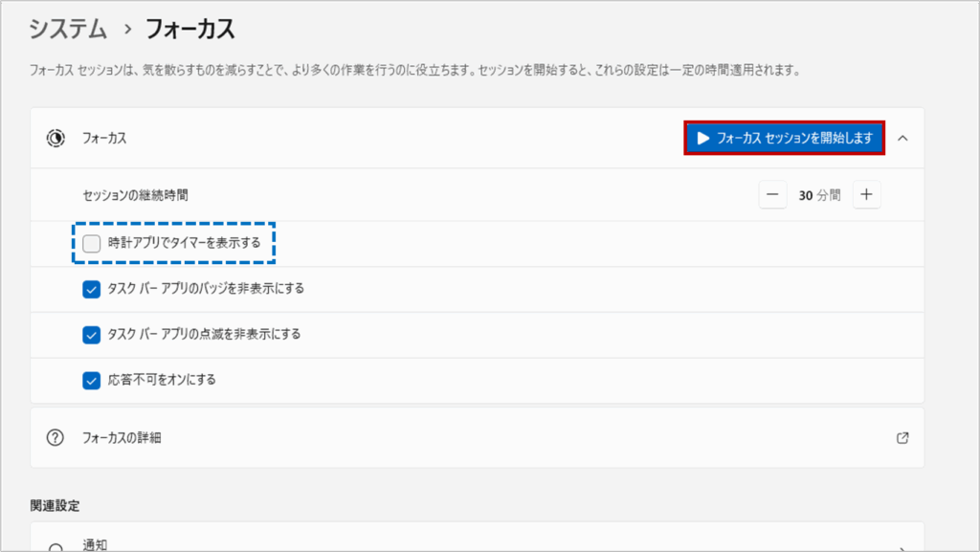Image resolution: width=980 pixels, height=552 pixels.
Task: Open the 通知 related settings row
Action: click(477, 538)
